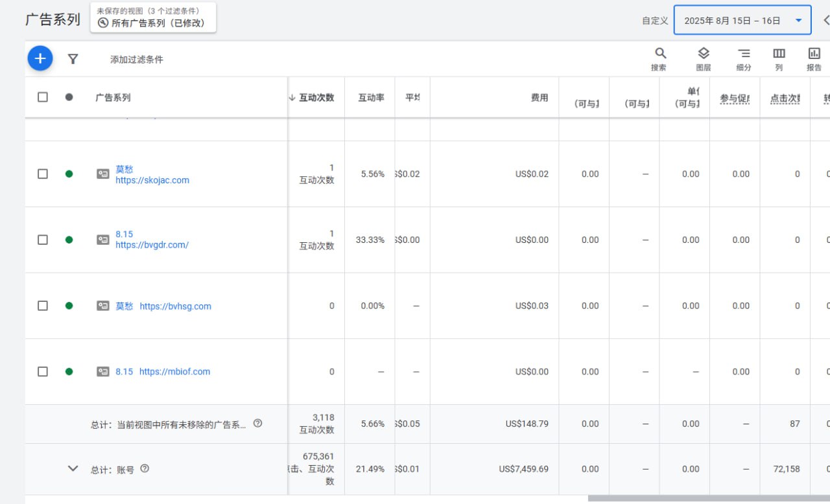Click the 费用 column header
Image resolution: width=830 pixels, height=504 pixels.
pos(539,97)
